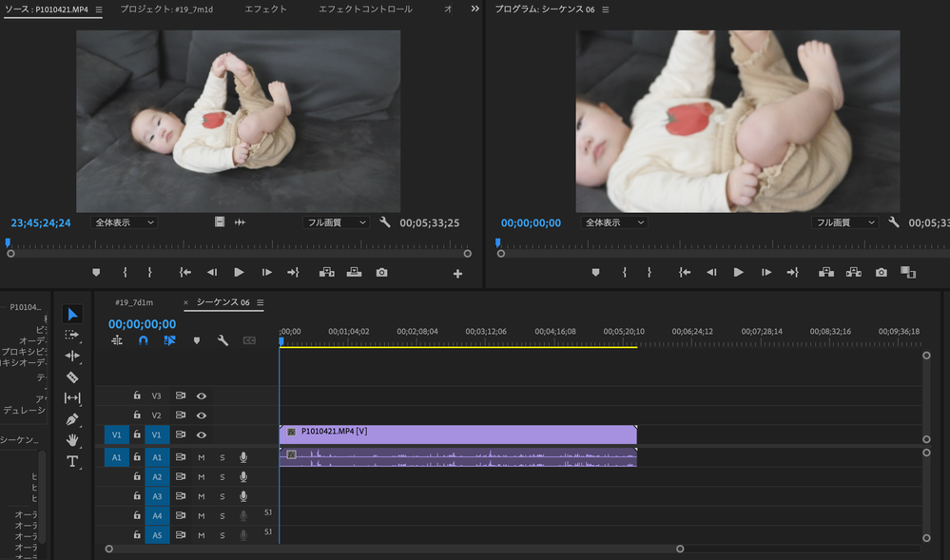Open Source monitor button editor plus
This screenshot has height=560, width=950.
(457, 274)
